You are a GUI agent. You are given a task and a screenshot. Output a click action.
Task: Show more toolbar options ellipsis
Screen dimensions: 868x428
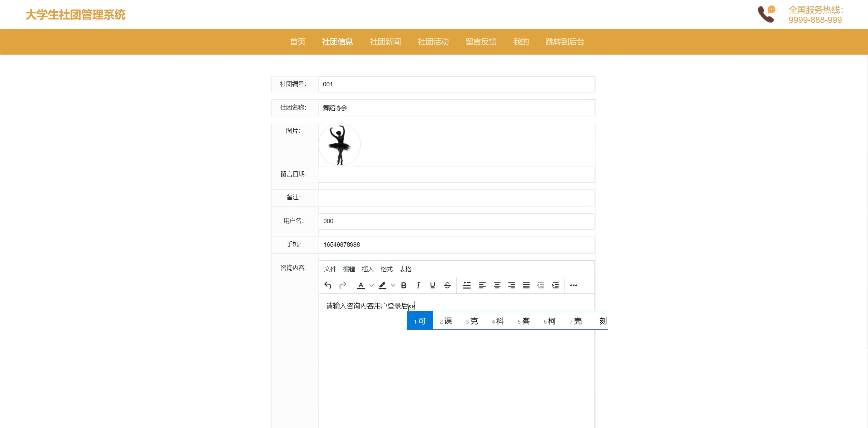click(574, 285)
